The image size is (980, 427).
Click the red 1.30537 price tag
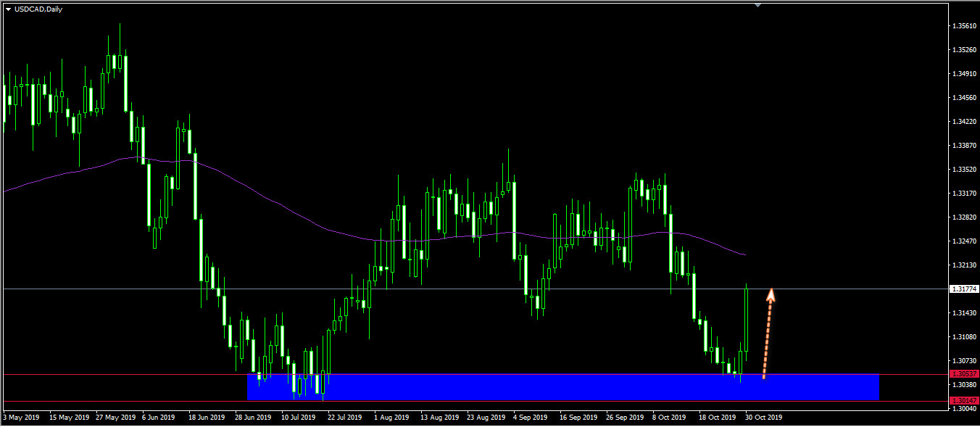[964, 374]
